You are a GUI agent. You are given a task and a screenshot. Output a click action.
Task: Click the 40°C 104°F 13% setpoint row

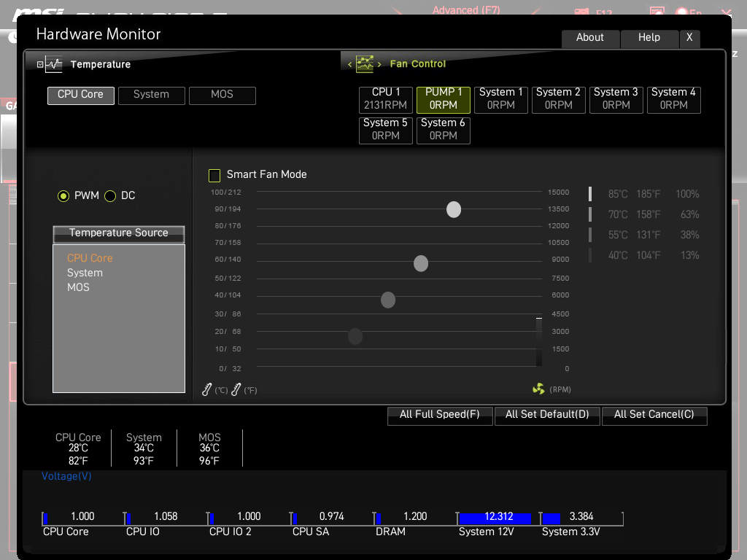coord(644,256)
